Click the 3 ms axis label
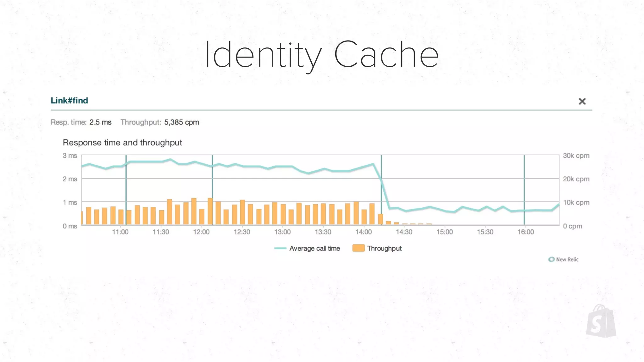This screenshot has height=362, width=644. tap(70, 156)
